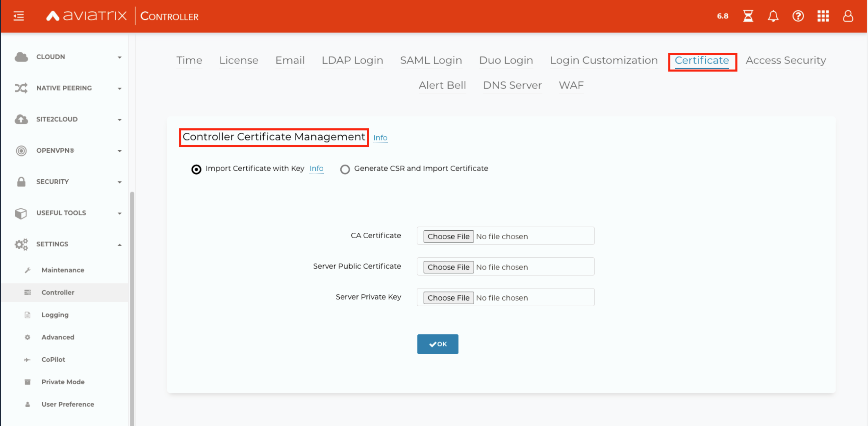
Task: Open the SAML Login tab
Action: [431, 60]
